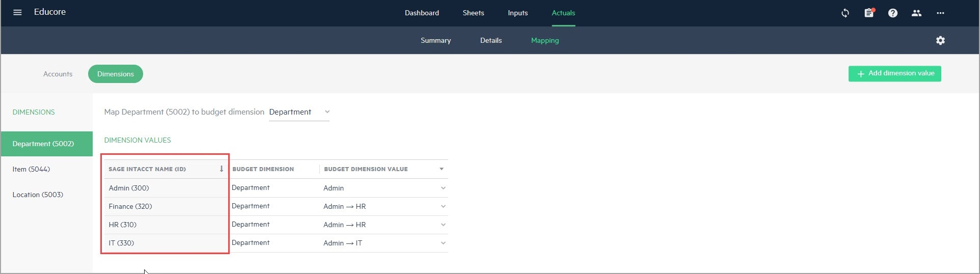Click Admin → HR value in Finance row

(345, 206)
